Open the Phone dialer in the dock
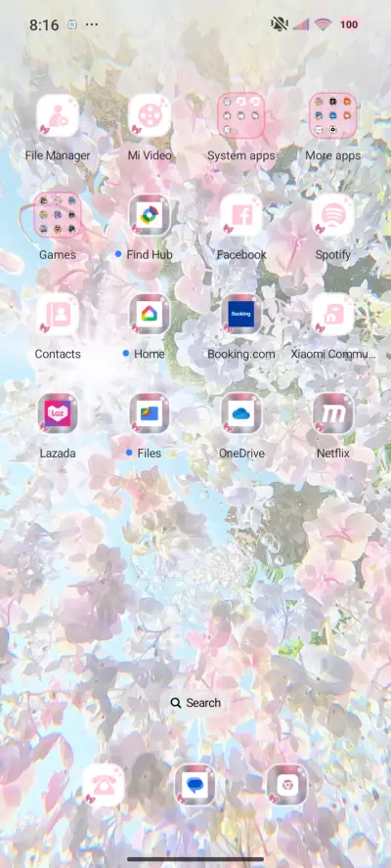391x868 pixels. pyautogui.click(x=104, y=785)
